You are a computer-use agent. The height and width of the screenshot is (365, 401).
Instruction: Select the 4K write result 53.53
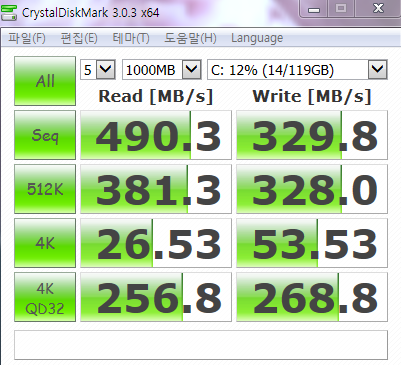click(312, 243)
